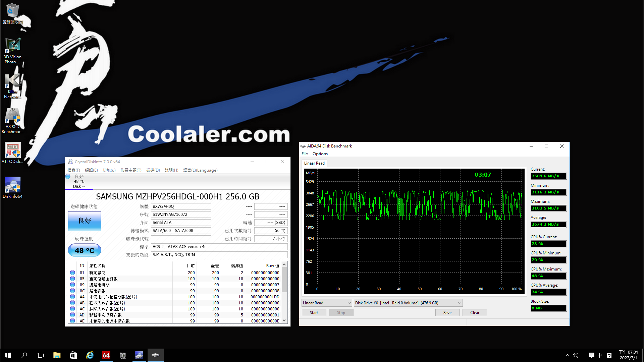This screenshot has width=644, height=362.
Task: Select the Linear Read tab
Action: point(314,163)
